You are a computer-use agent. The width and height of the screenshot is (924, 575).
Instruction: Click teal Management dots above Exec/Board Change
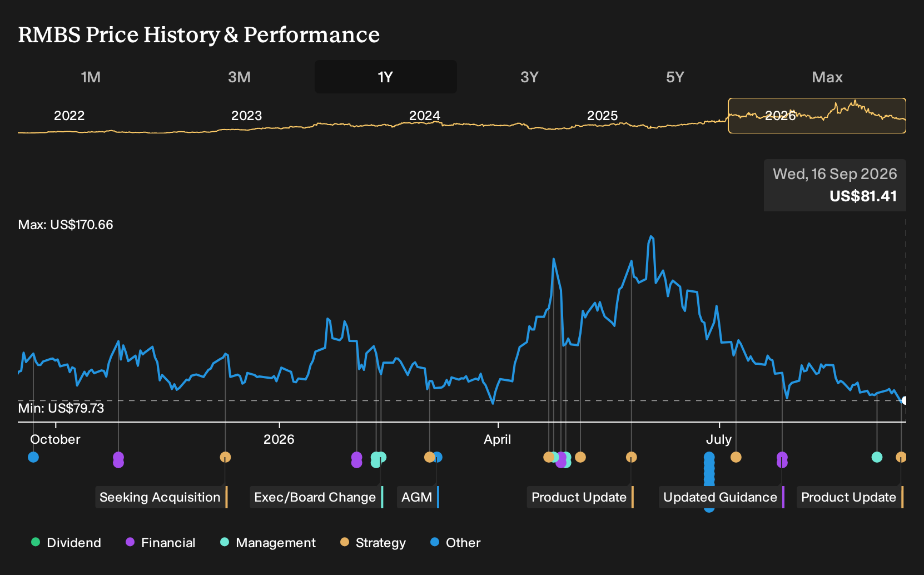[378, 459]
